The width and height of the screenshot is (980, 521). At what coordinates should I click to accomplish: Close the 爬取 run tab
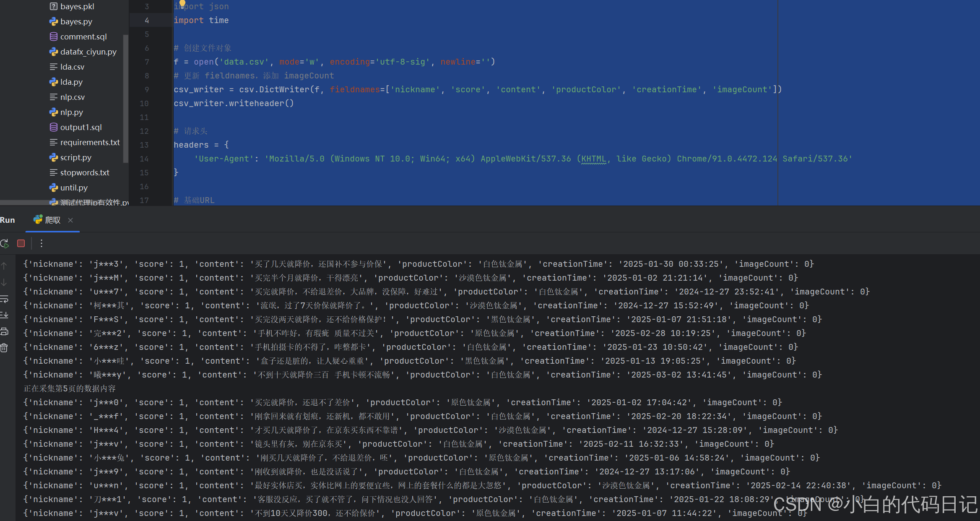coord(70,220)
